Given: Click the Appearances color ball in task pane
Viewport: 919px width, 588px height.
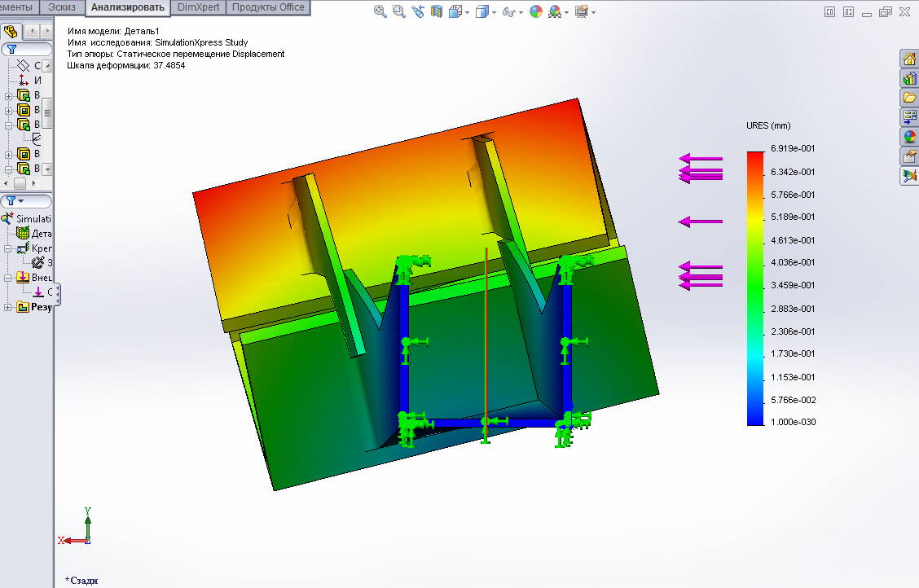Looking at the screenshot, I should pyautogui.click(x=908, y=137).
